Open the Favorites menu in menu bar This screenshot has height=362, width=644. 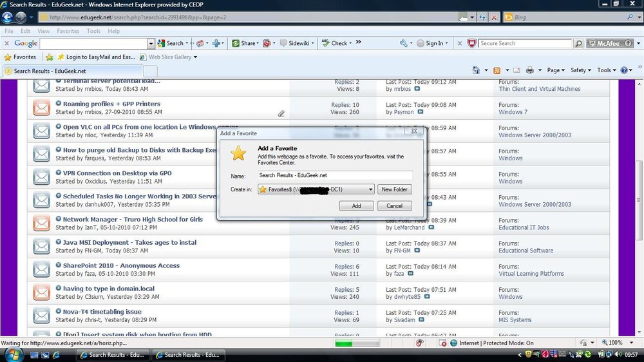tap(68, 31)
